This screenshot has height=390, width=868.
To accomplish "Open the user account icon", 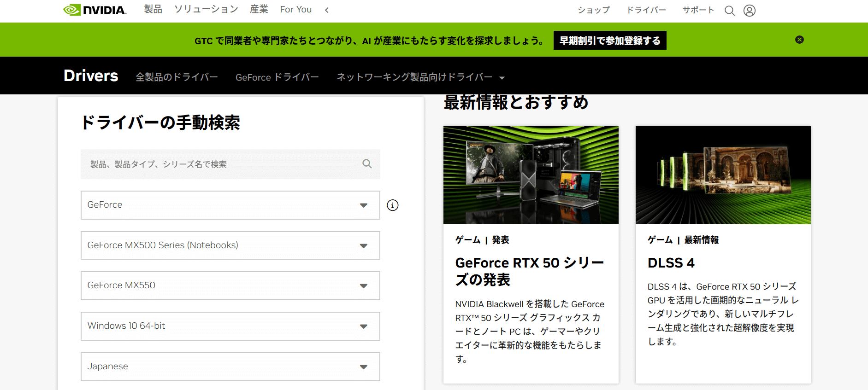I will tap(750, 10).
